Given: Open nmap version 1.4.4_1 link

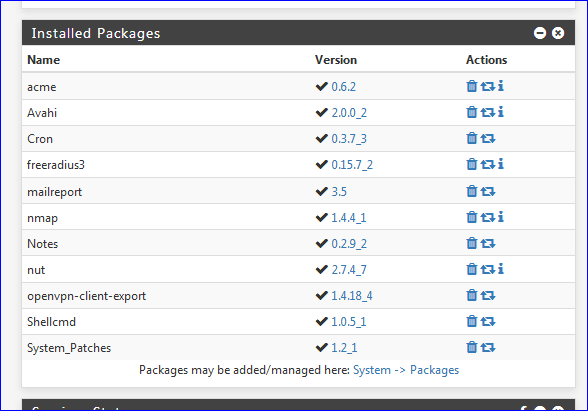Looking at the screenshot, I should (x=349, y=218).
